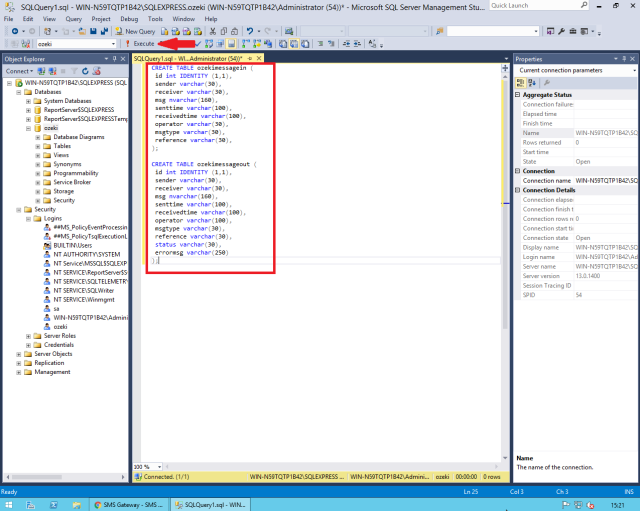Click the Navigate Backward icon
640x511 pixels.
pyautogui.click(x=15, y=31)
